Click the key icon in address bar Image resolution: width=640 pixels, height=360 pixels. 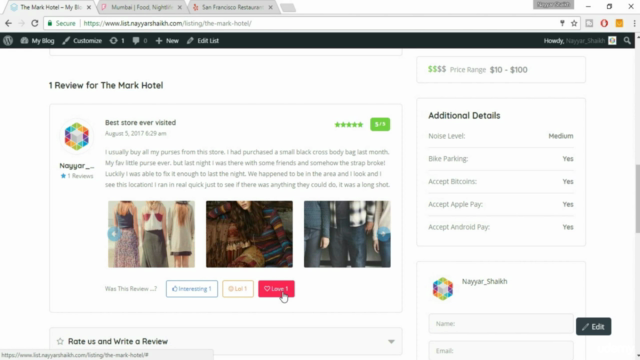tap(562, 23)
